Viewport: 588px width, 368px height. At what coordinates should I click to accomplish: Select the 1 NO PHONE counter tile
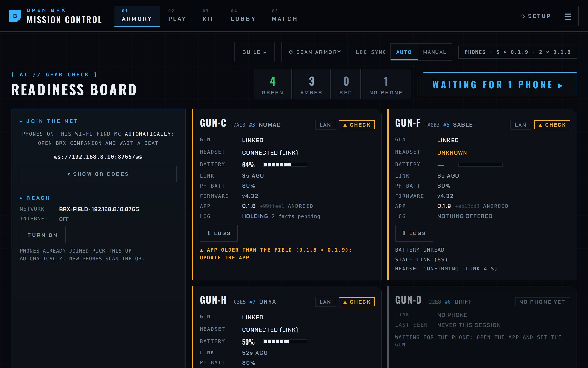pos(386,84)
